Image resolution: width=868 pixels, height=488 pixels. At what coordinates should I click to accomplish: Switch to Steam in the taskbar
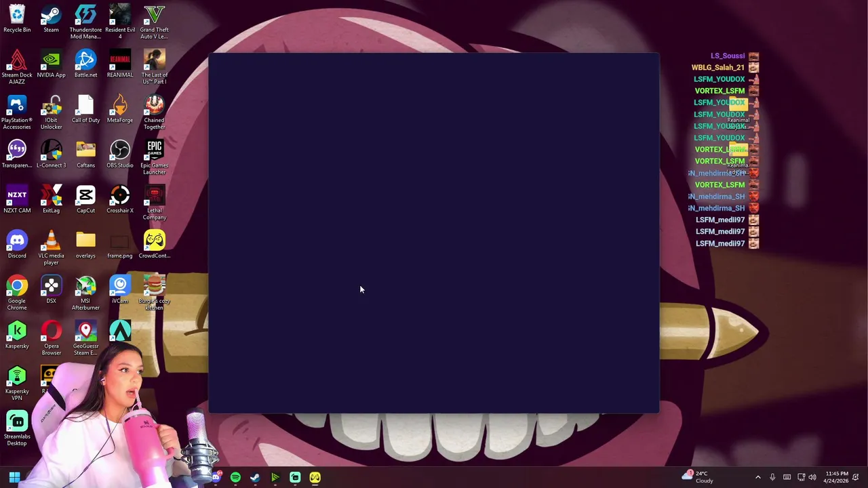pos(255,478)
